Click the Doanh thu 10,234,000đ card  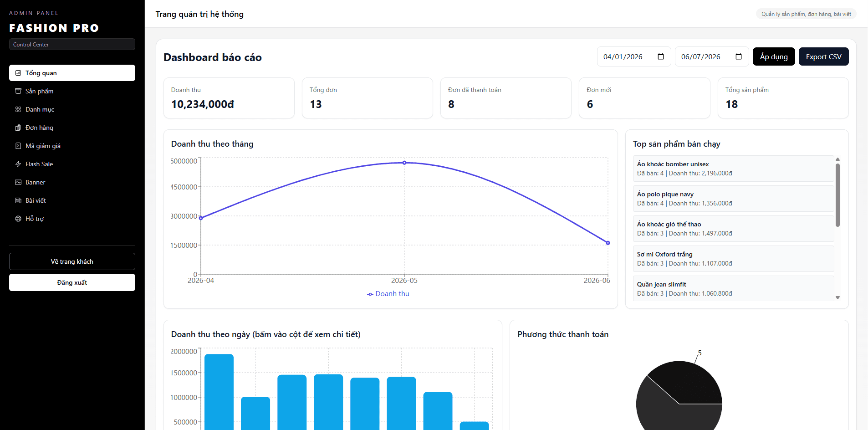pyautogui.click(x=229, y=98)
